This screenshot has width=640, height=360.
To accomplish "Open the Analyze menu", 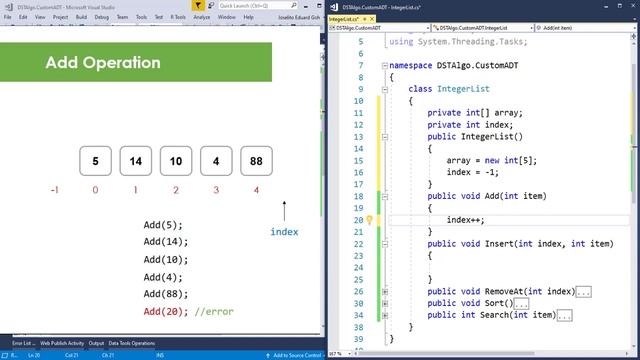I will [202, 17].
